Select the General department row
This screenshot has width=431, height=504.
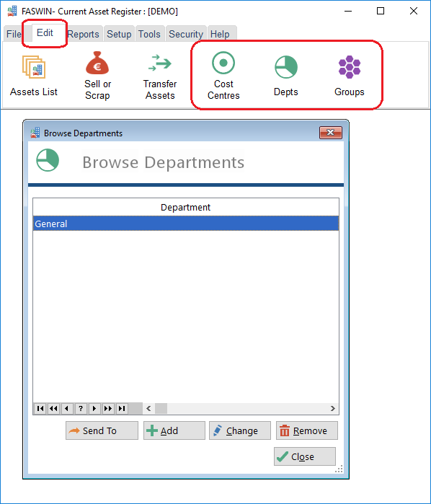[x=186, y=224]
